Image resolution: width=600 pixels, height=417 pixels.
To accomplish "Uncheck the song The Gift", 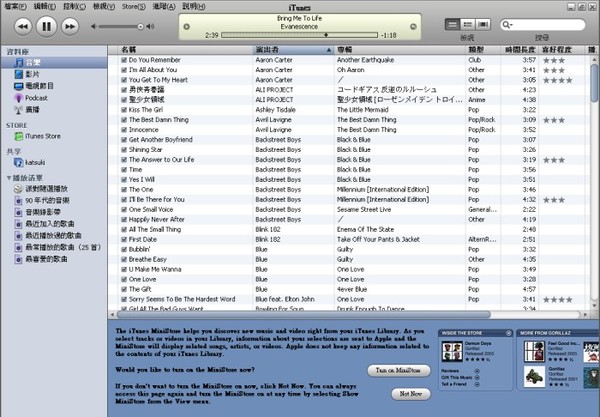I will point(124,289).
